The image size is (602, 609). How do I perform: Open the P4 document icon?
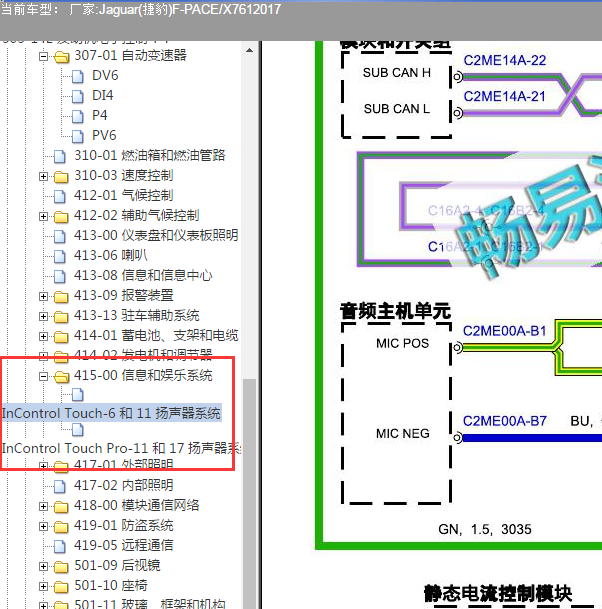click(78, 116)
